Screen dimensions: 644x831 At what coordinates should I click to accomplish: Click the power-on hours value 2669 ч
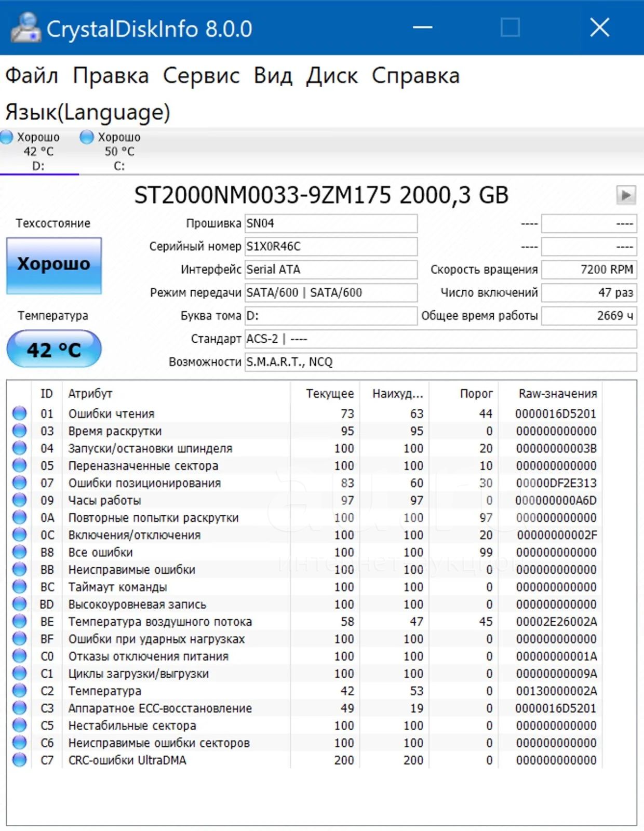[589, 315]
